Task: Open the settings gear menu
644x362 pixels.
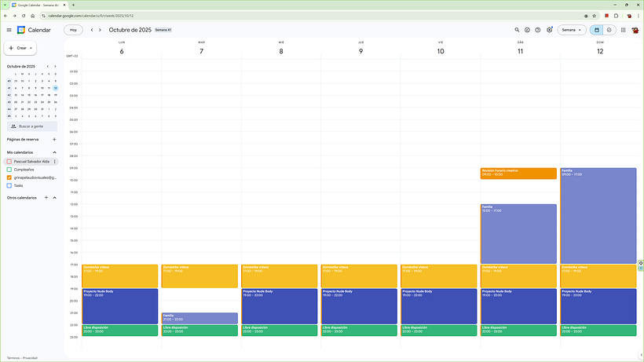Action: pyautogui.click(x=550, y=30)
